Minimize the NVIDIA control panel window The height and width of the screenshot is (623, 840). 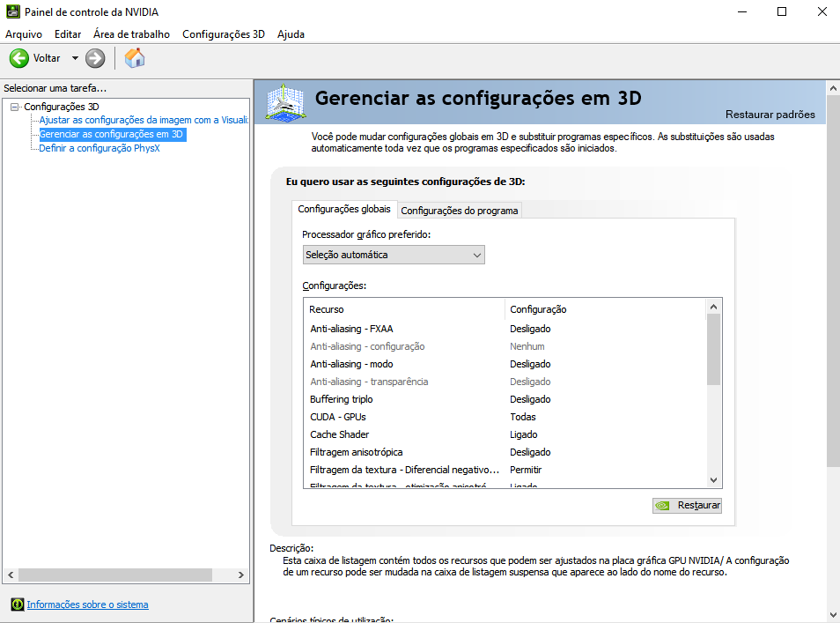[x=742, y=11]
